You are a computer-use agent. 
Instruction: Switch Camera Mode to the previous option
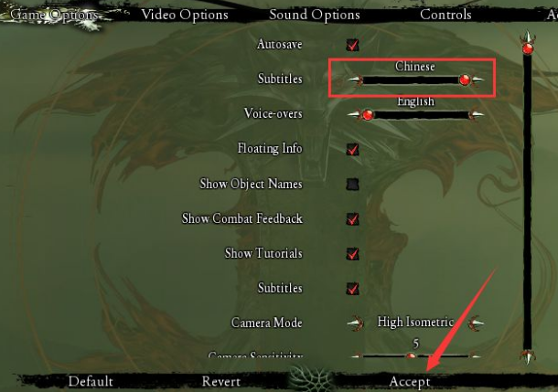(x=355, y=323)
